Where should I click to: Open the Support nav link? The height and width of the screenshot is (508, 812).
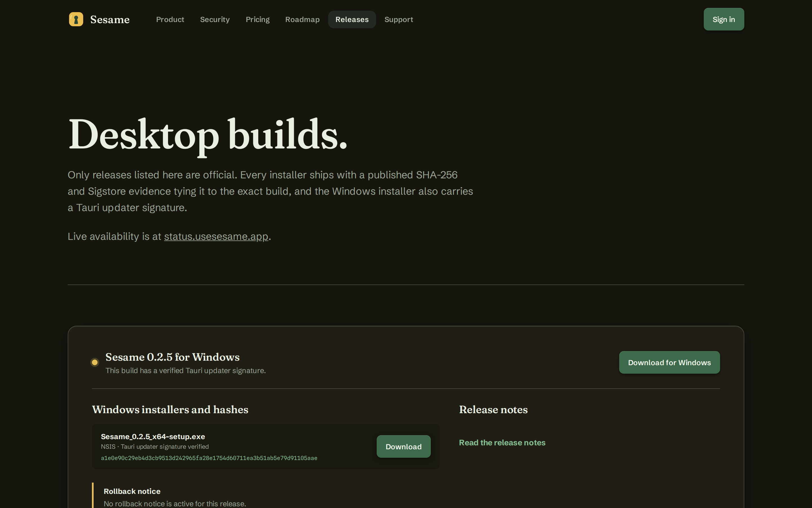[399, 19]
